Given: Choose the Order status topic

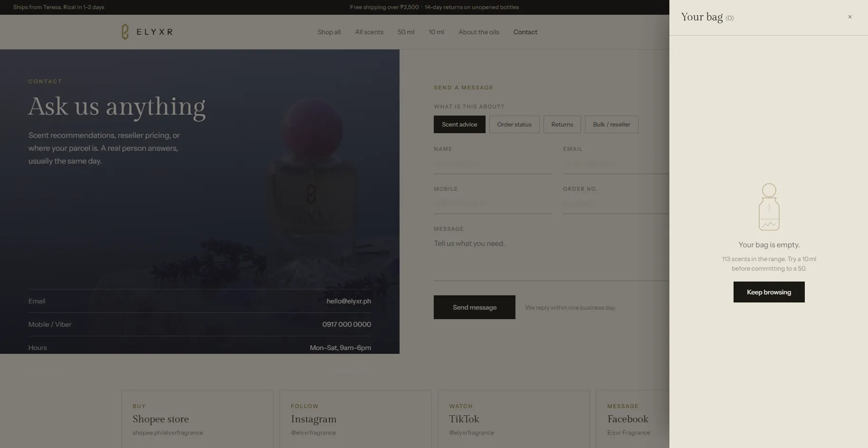Looking at the screenshot, I should (x=514, y=125).
